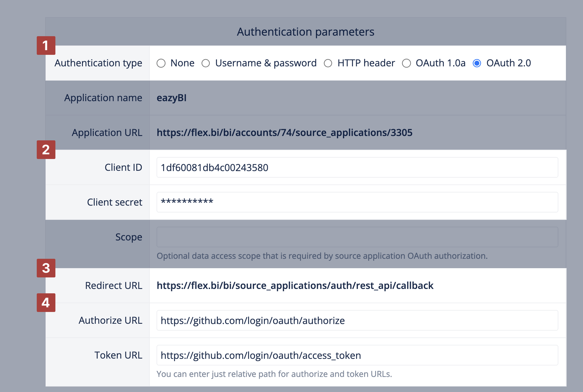
Task: Choose Username & password authentication
Action: (x=206, y=63)
